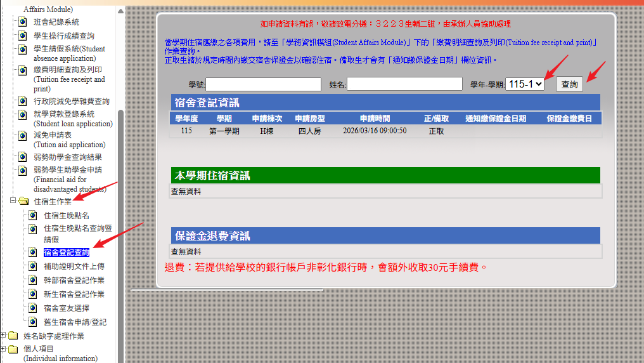Image resolution: width=644 pixels, height=363 pixels.
Task: Click the 姓名 name input field
Action: pyautogui.click(x=404, y=84)
